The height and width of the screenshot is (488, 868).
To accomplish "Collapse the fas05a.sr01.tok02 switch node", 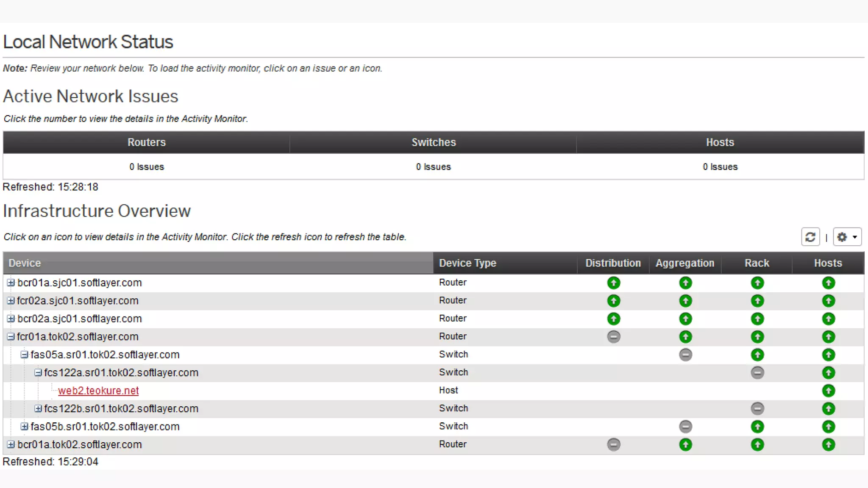I will click(25, 355).
